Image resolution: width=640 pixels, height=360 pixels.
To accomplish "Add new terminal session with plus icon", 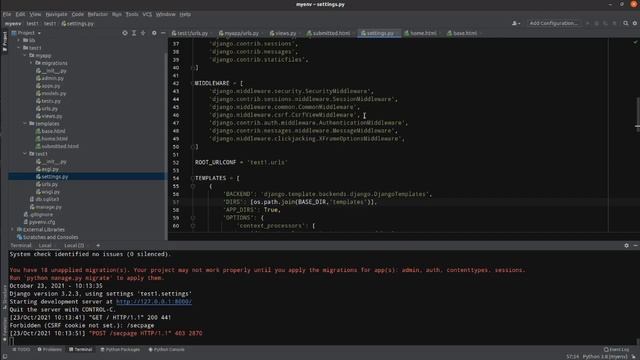I will [x=98, y=246].
